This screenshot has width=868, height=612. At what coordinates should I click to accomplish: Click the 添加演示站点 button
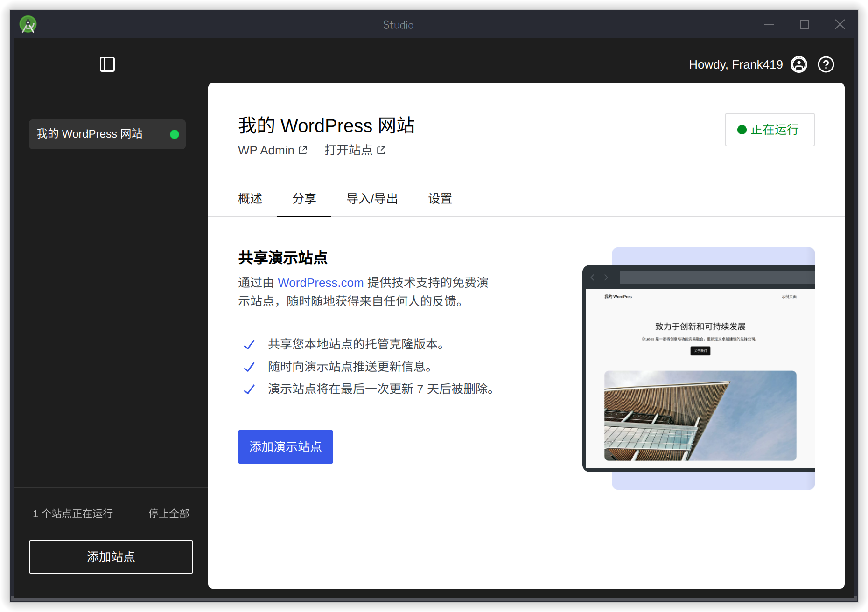(285, 446)
